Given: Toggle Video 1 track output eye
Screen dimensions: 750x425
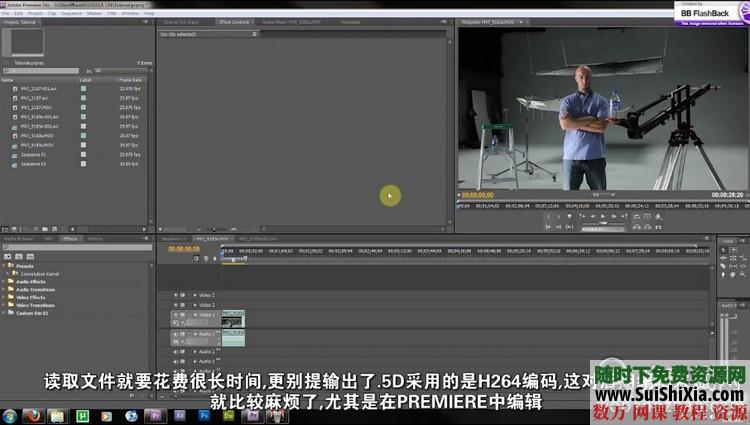Looking at the screenshot, I should [176, 315].
